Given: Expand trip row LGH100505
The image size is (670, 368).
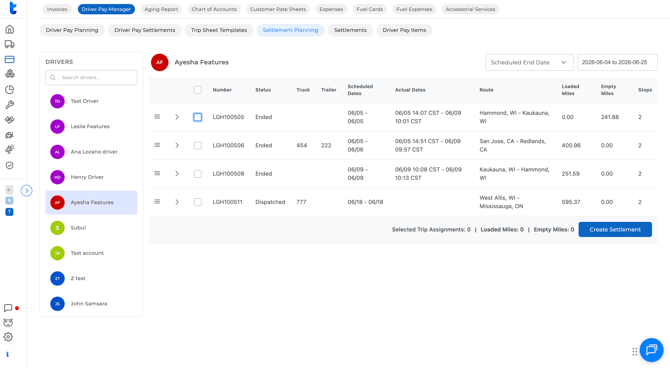Looking at the screenshot, I should click(x=177, y=117).
